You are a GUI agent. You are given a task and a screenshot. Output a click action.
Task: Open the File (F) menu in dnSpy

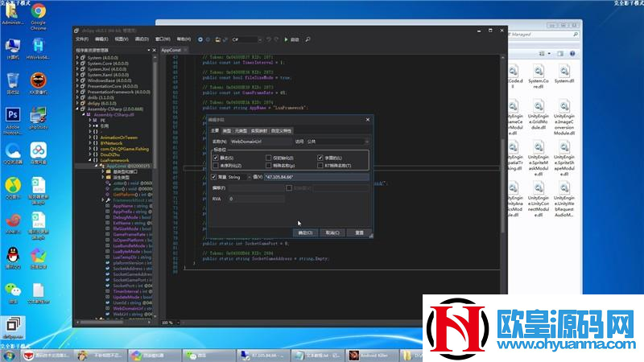click(82, 39)
